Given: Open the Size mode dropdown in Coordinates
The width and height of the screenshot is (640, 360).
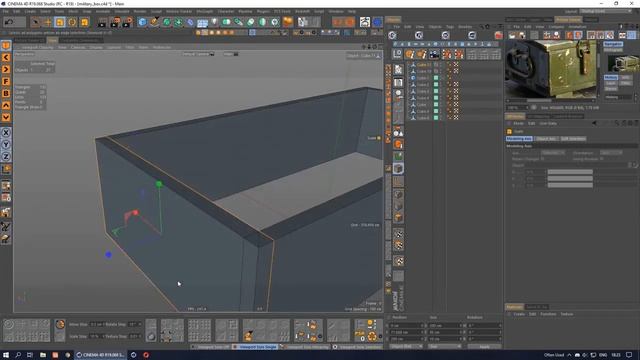Looking at the screenshot, I should 444,347.
